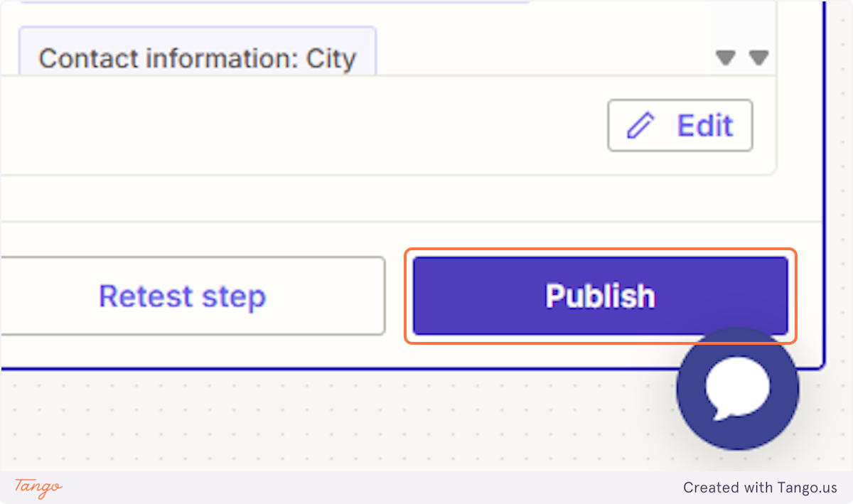Click the Tango logo in the footer

37,488
